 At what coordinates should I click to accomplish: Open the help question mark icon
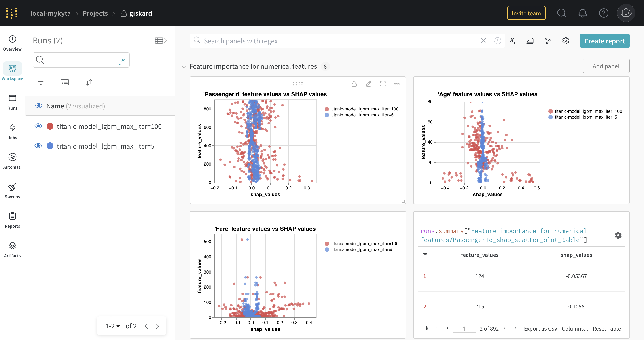pos(604,13)
